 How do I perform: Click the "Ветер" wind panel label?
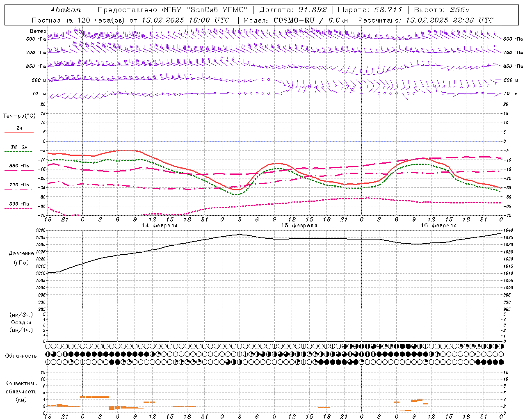click(x=38, y=31)
